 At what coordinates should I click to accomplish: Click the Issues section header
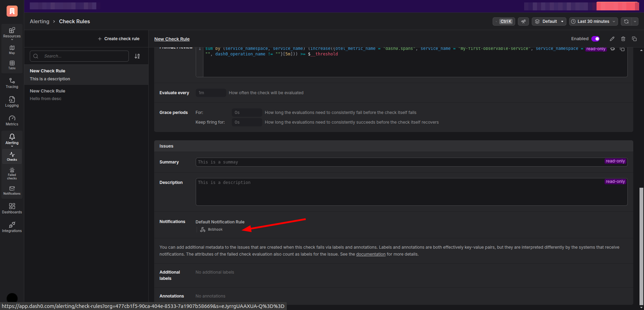click(x=394, y=146)
